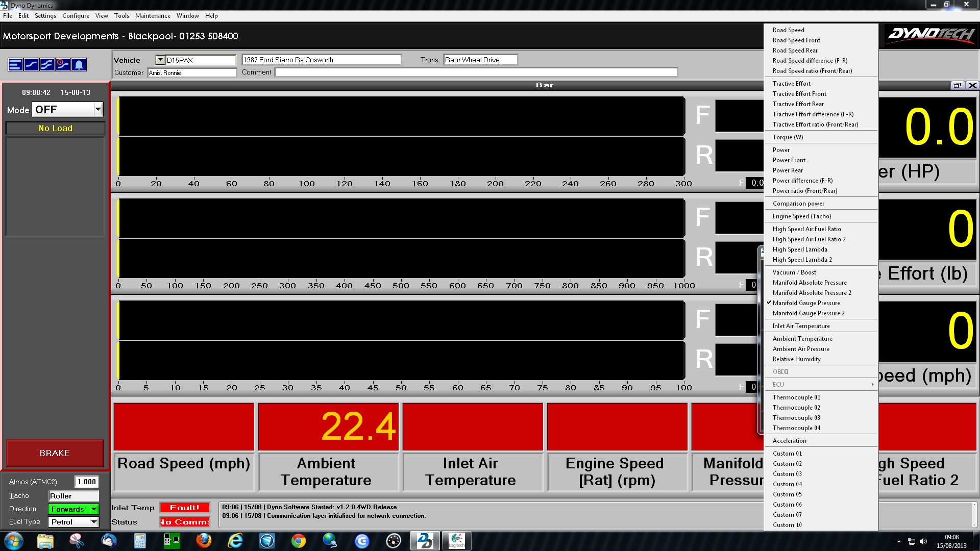Click the timed curve graph icon
The height and width of the screenshot is (551, 980).
63,65
